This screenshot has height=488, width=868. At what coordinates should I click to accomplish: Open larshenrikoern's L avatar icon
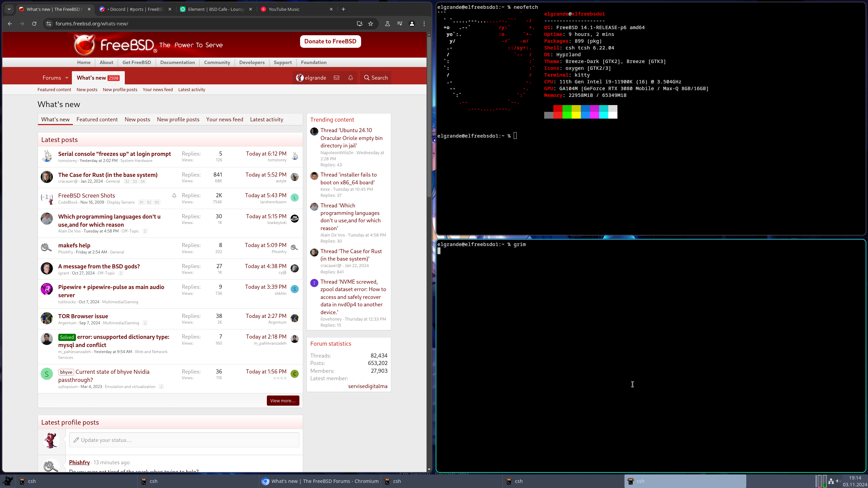(295, 198)
